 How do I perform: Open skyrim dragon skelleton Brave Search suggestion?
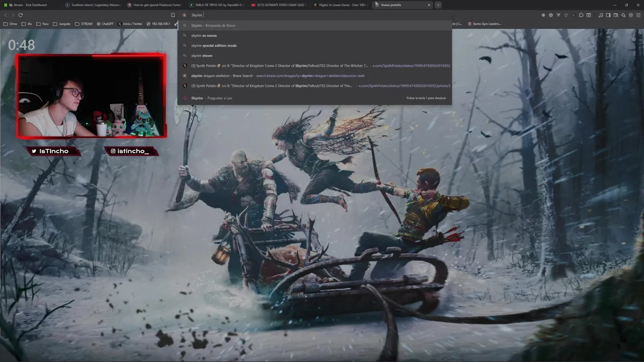[x=314, y=76]
